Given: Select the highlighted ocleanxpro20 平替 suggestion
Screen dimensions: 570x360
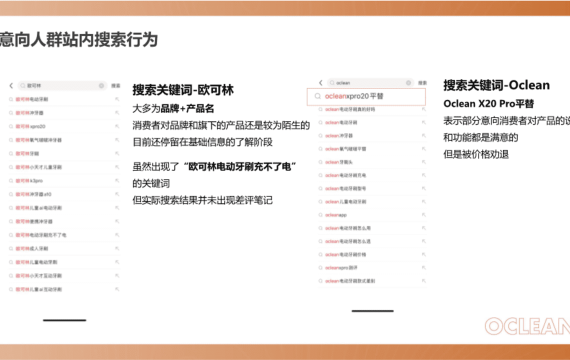Looking at the screenshot, I should (366, 97).
